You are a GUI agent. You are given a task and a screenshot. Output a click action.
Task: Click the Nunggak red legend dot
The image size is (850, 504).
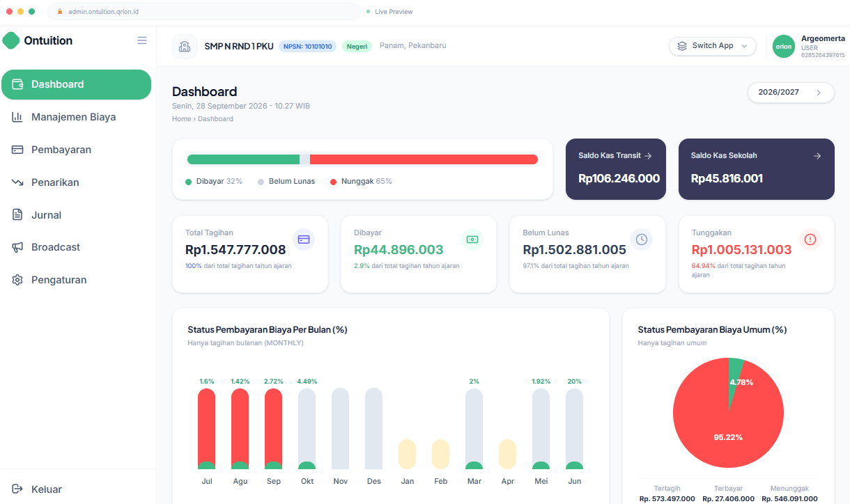coord(334,182)
